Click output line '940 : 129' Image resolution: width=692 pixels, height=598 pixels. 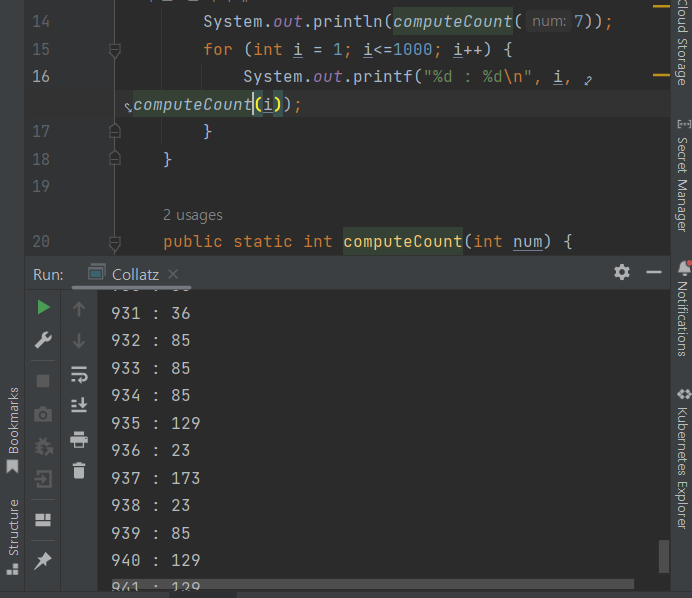[156, 560]
